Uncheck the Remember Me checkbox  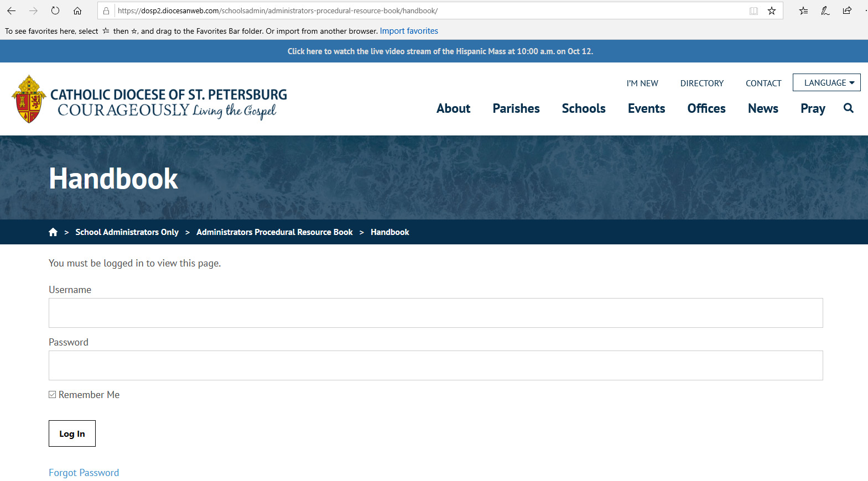pyautogui.click(x=53, y=395)
